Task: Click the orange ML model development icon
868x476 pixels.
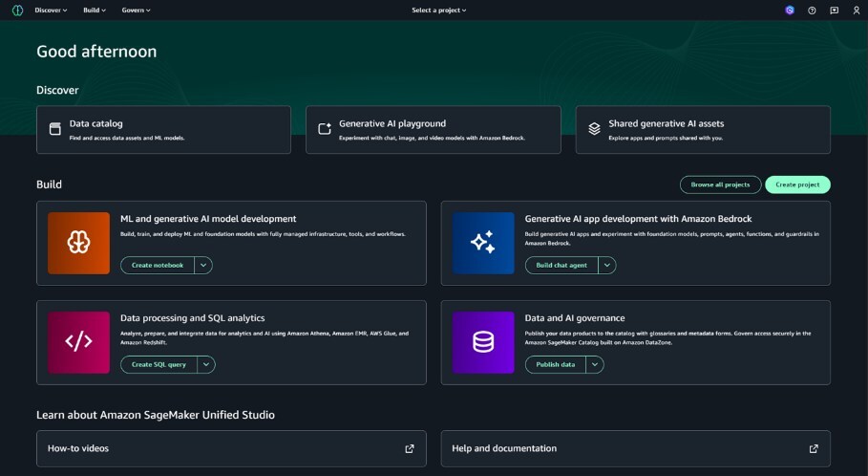Action: point(78,243)
